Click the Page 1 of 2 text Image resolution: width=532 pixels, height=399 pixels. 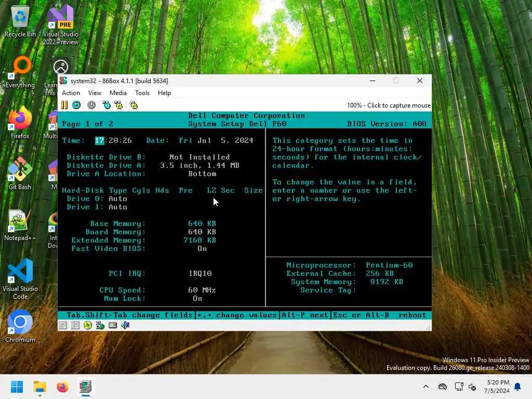[x=87, y=124]
